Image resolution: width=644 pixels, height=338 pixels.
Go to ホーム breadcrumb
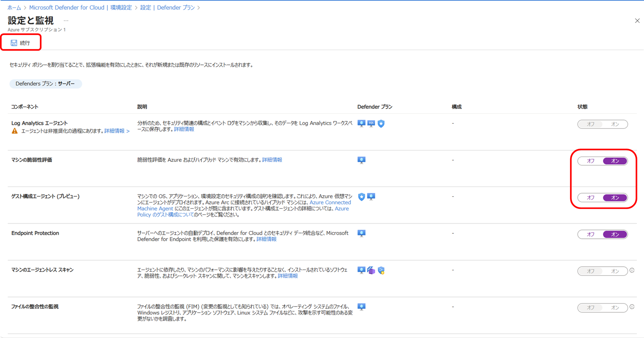click(14, 7)
